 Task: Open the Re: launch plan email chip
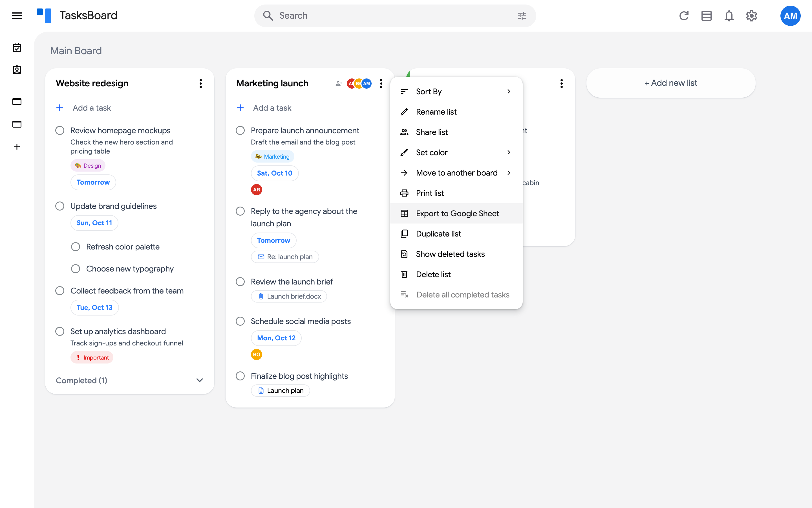(285, 257)
